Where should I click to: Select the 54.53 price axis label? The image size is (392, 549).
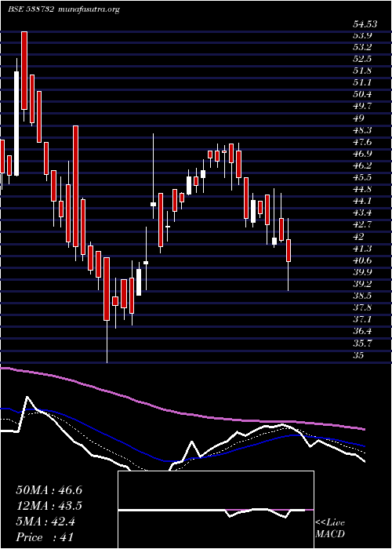tap(365, 24)
